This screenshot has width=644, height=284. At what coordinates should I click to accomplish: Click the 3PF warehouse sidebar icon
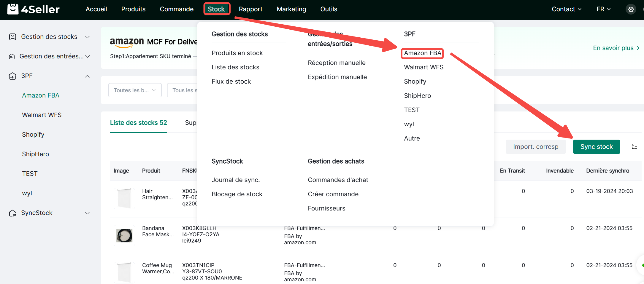coord(12,76)
